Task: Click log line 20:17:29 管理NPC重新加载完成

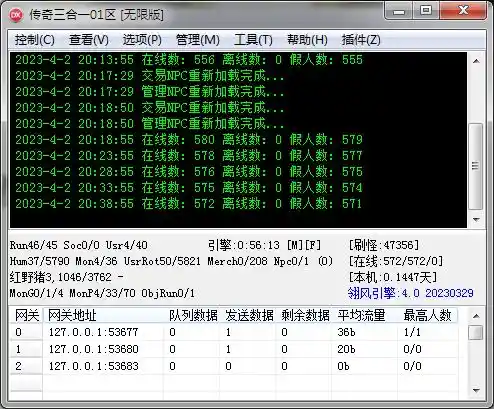Action: pos(150,92)
